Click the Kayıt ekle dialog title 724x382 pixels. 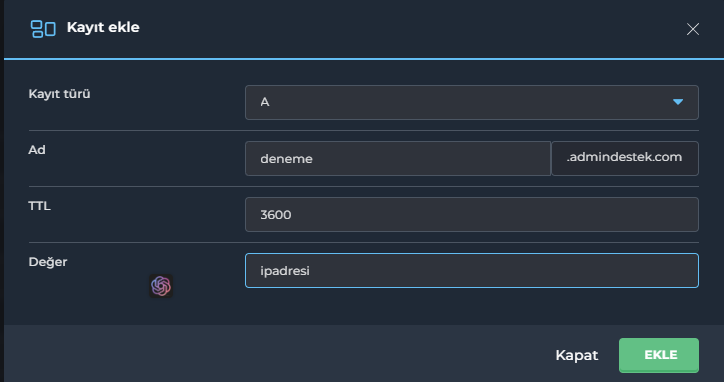103,28
